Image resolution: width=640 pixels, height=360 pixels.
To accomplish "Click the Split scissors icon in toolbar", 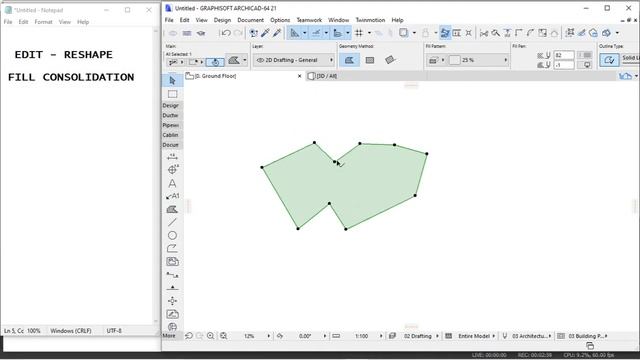I will (484, 33).
